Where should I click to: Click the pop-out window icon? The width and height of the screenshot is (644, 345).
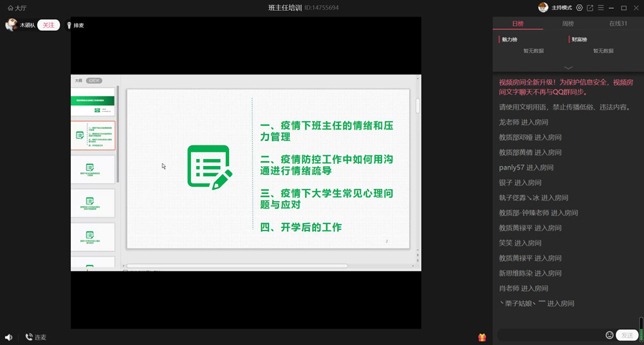click(x=590, y=8)
